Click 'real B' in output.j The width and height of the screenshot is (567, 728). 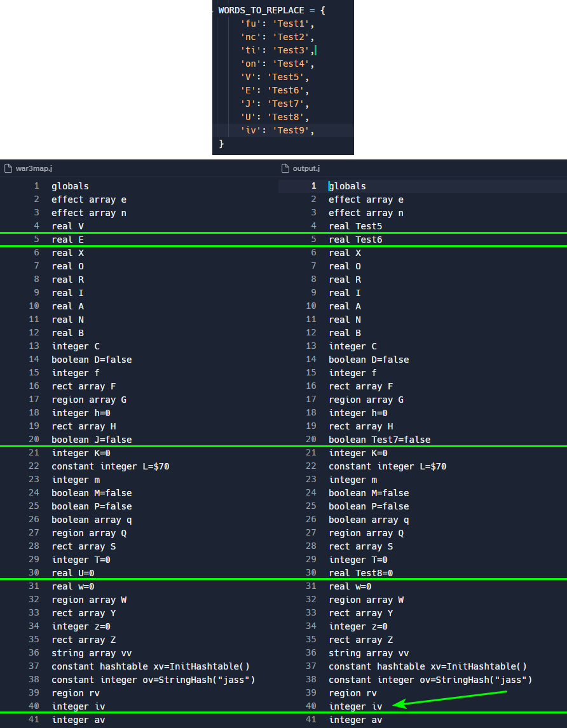[345, 333]
